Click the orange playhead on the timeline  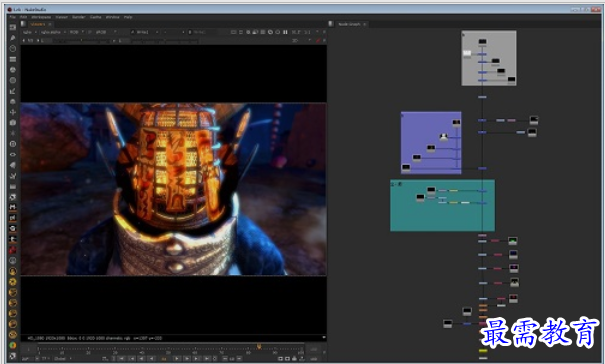(259, 346)
